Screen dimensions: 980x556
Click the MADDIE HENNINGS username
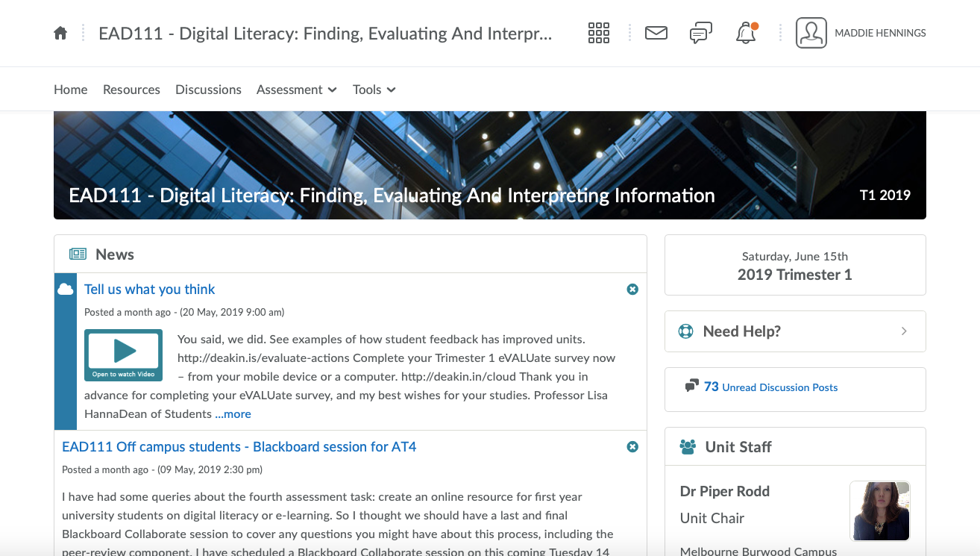point(880,33)
